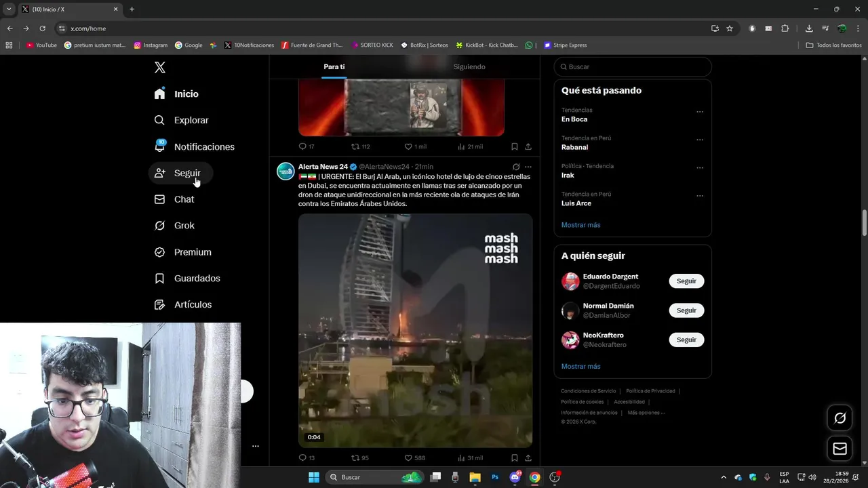Screen dimensions: 868x488
Task: Open the Windows Start menu
Action: coord(314,477)
